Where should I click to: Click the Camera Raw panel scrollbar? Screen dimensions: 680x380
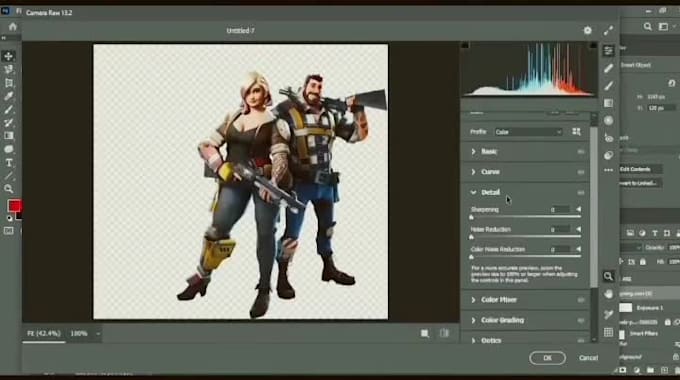click(594, 206)
